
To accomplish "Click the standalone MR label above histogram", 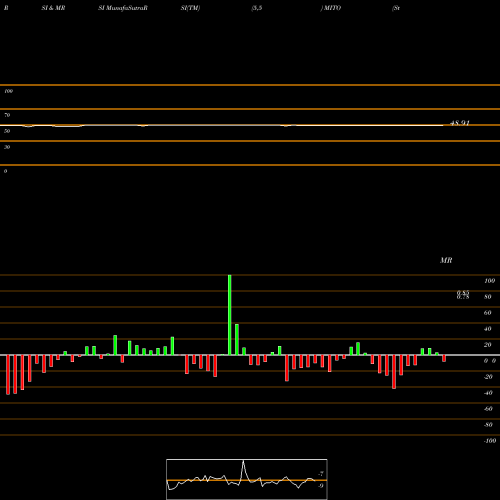I will pos(446,260).
